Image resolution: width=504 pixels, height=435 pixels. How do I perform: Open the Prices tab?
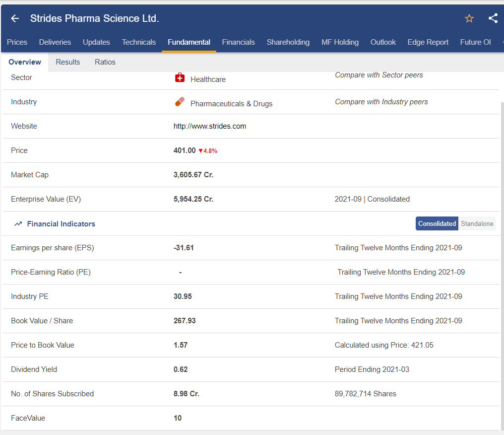(17, 42)
